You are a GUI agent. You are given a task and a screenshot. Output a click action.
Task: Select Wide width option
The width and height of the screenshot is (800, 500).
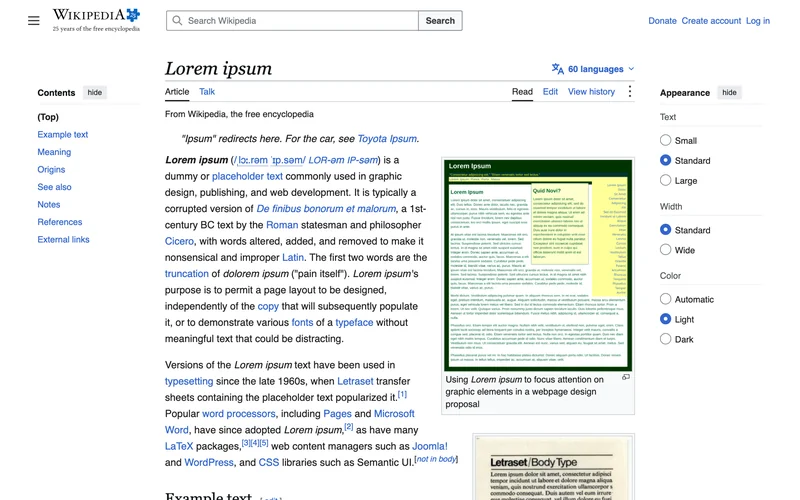coord(665,249)
